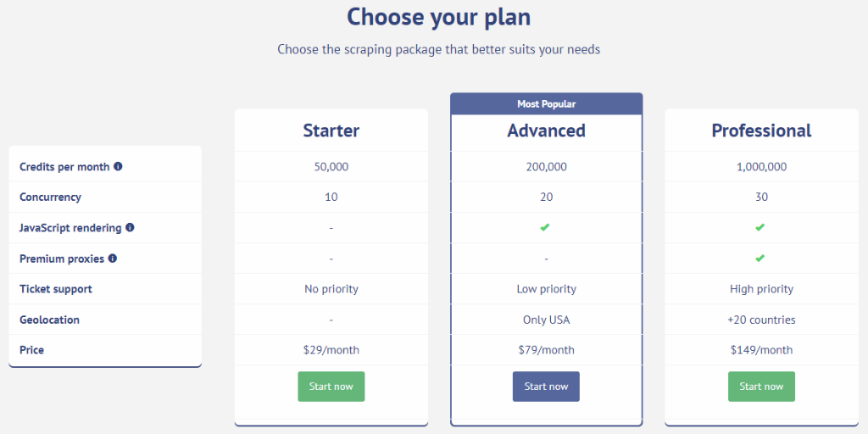The width and height of the screenshot is (868, 434).
Task: Click the Concurrency row label
Action: (50, 198)
